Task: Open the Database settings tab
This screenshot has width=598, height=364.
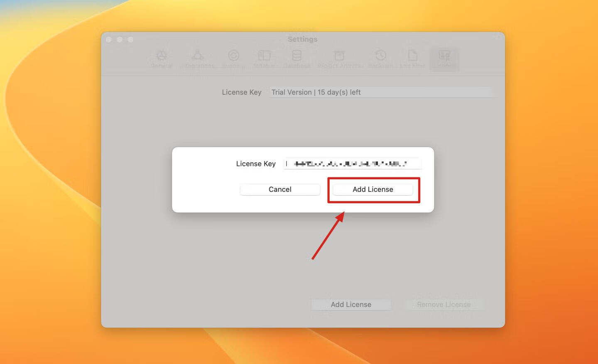Action: click(x=297, y=59)
